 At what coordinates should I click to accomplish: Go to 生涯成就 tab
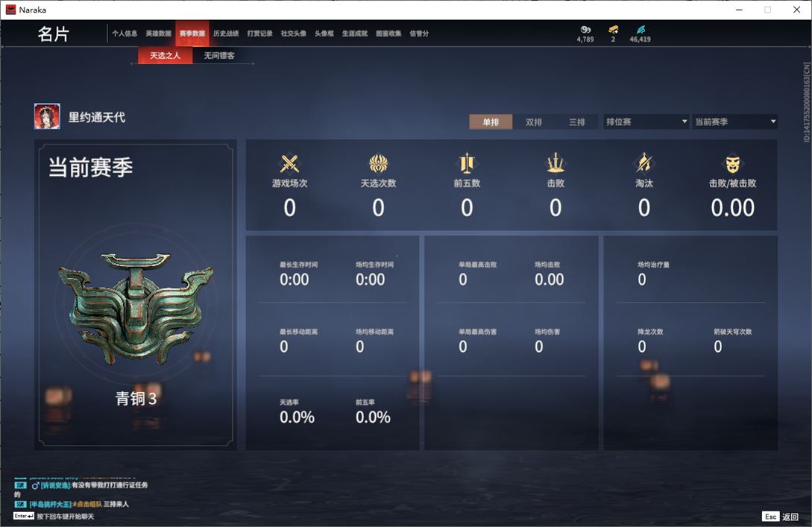click(x=355, y=33)
